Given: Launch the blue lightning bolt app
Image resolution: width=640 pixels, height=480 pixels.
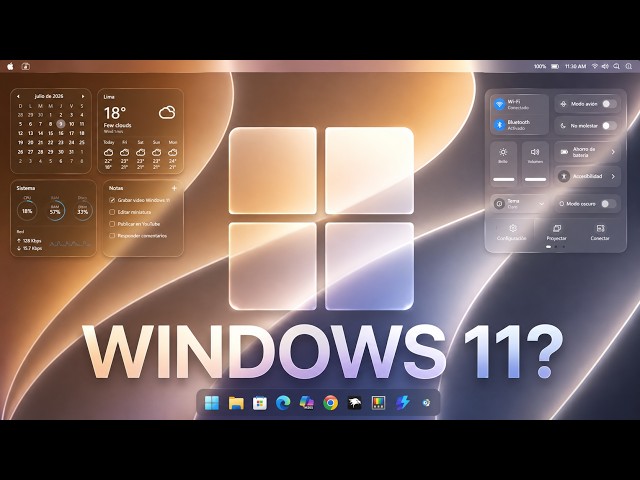Looking at the screenshot, I should (402, 403).
